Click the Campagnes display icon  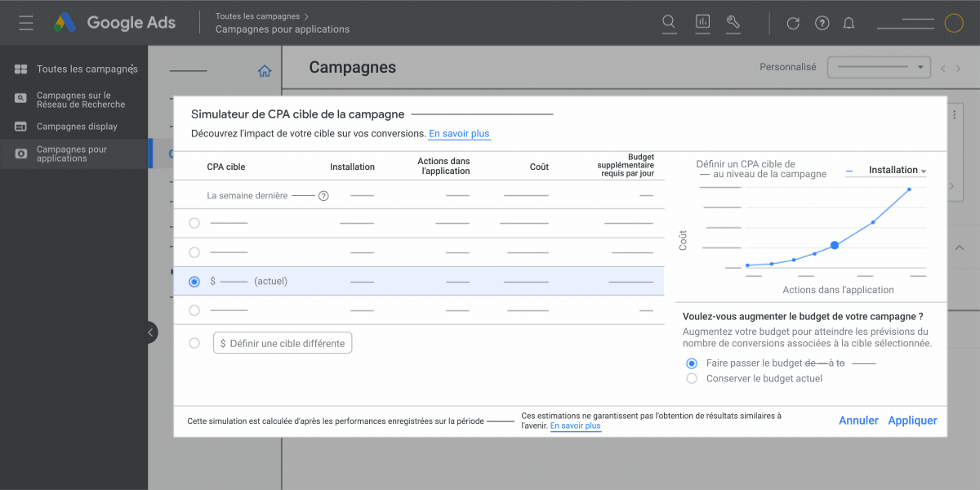(21, 127)
